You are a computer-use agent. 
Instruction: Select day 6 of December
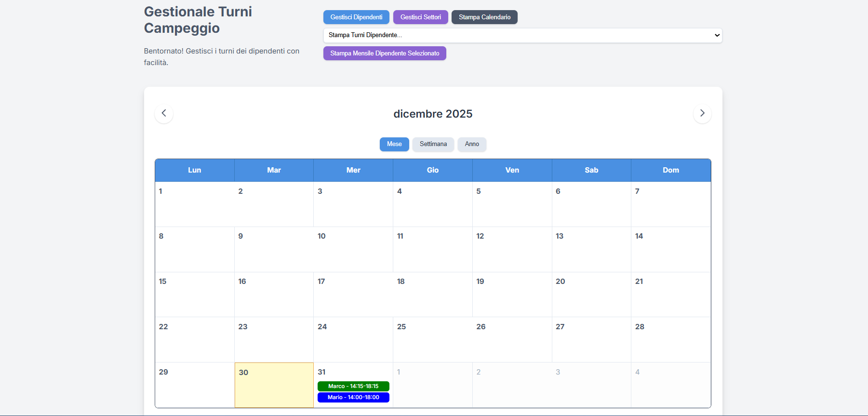[591, 204]
